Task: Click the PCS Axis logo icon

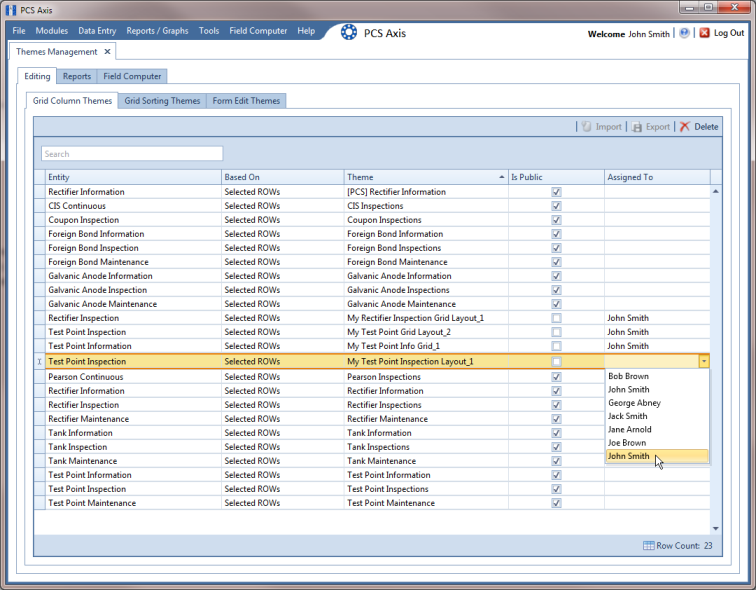Action: click(349, 33)
